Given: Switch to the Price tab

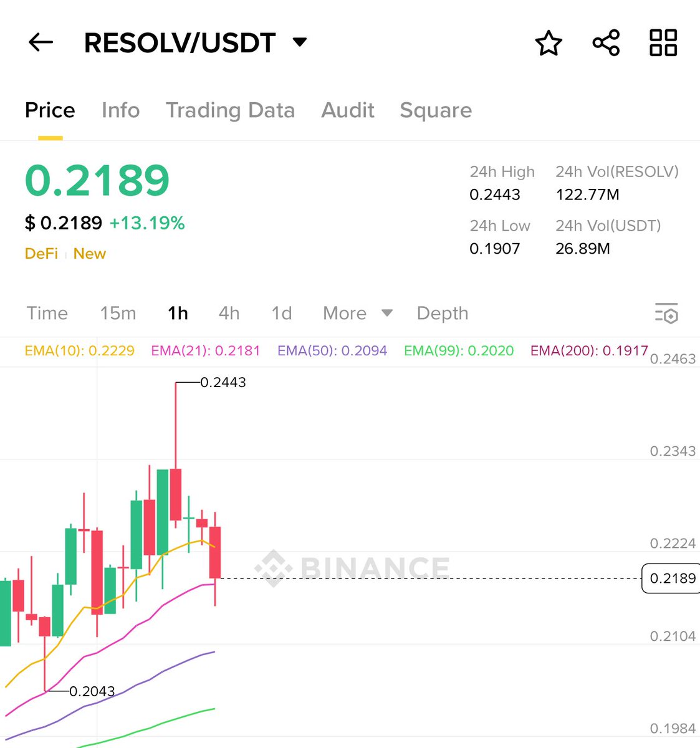Looking at the screenshot, I should coord(50,110).
